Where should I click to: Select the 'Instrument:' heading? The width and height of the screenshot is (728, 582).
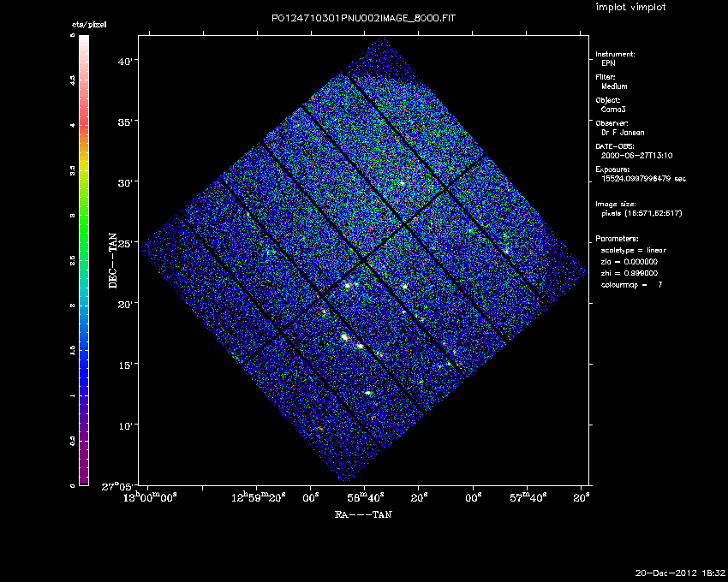click(x=615, y=54)
